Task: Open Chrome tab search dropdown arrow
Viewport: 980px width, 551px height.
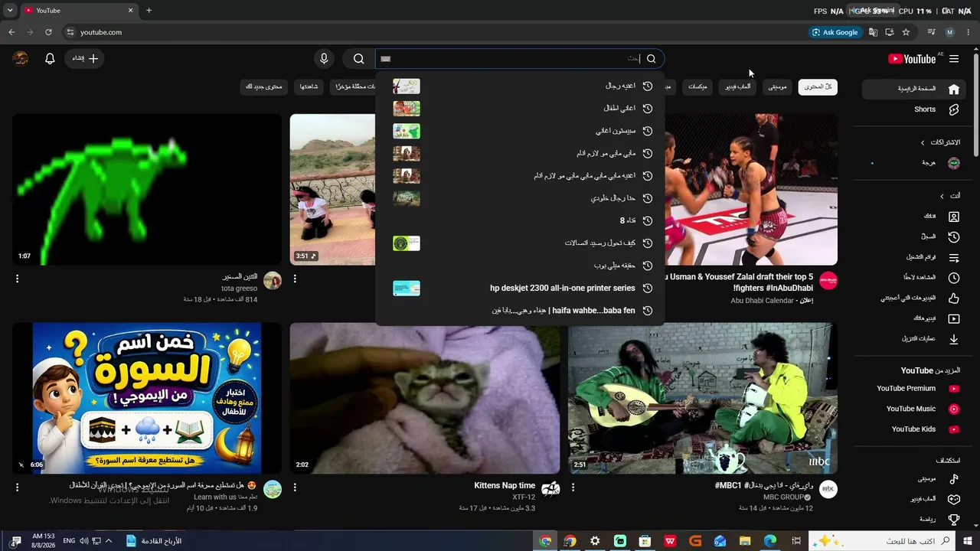Action: pyautogui.click(x=10, y=11)
